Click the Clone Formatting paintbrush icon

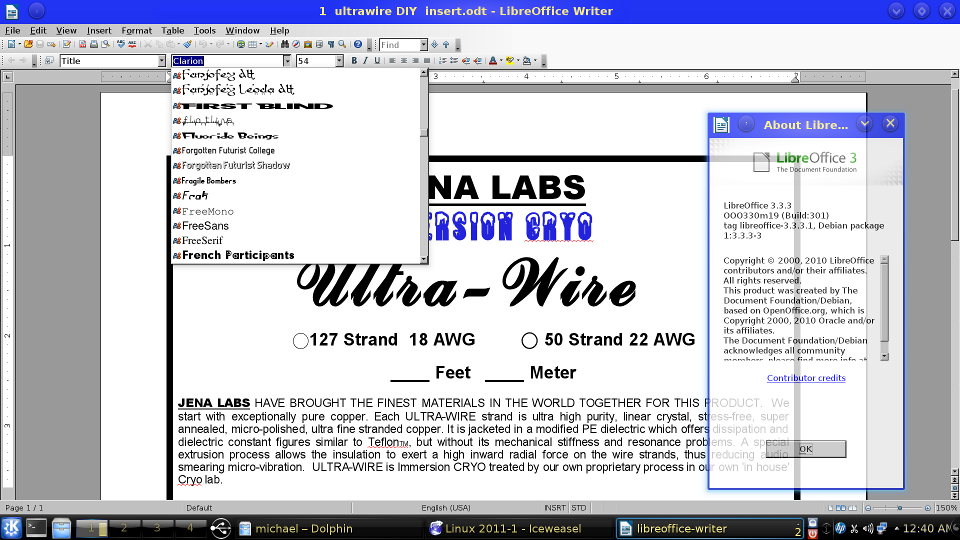click(x=187, y=44)
